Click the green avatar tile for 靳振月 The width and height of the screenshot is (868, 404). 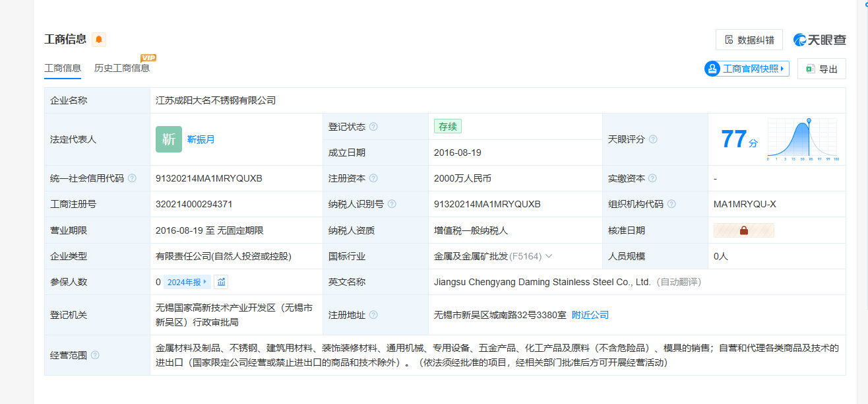(x=169, y=139)
